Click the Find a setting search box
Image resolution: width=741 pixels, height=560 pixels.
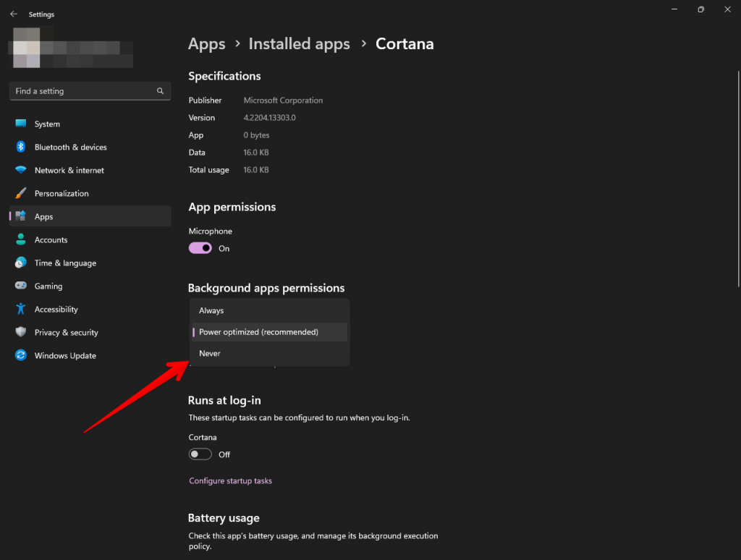(x=83, y=91)
